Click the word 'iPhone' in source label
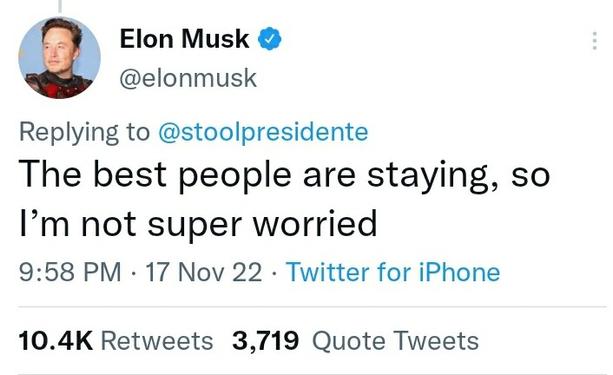613x375 pixels. pyautogui.click(x=459, y=272)
